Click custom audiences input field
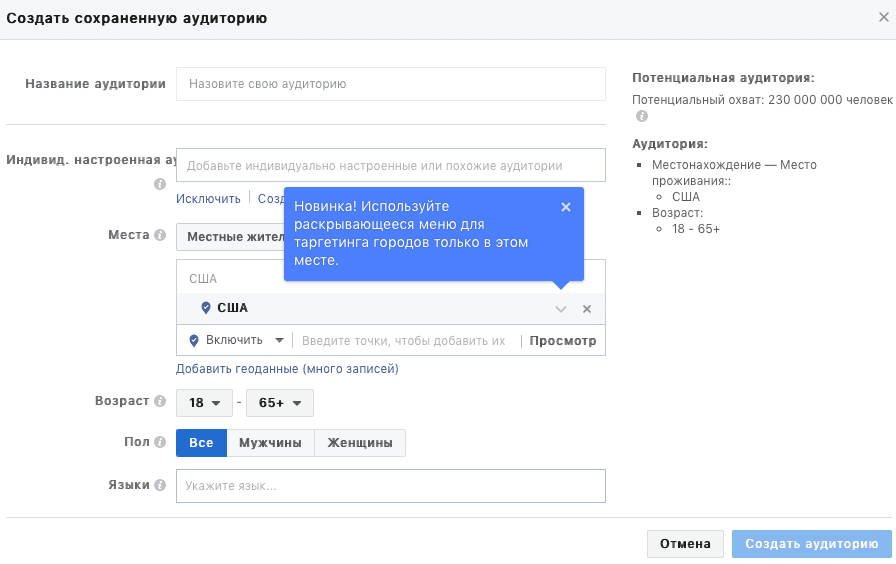The height and width of the screenshot is (564, 896). (x=391, y=165)
